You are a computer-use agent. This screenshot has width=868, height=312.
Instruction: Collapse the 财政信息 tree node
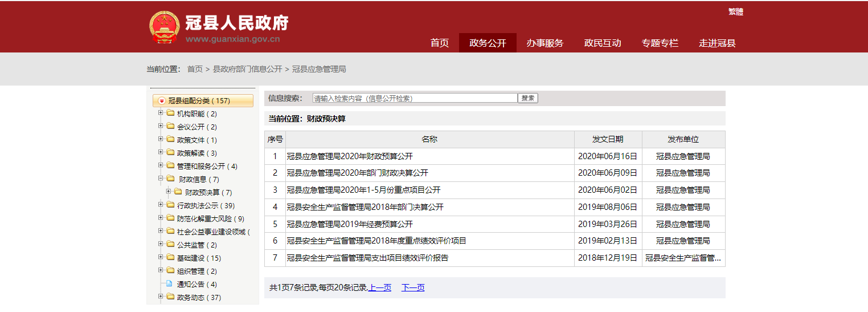pos(161,179)
